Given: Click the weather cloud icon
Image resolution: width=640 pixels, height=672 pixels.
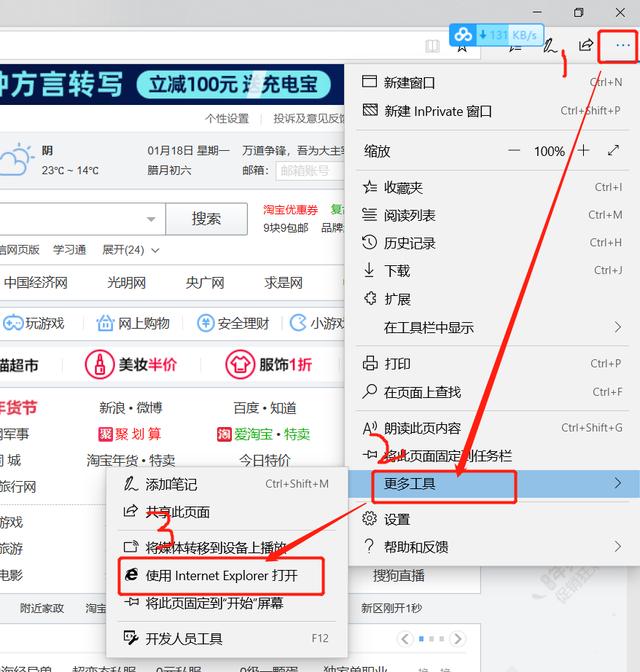Looking at the screenshot, I should (16, 159).
